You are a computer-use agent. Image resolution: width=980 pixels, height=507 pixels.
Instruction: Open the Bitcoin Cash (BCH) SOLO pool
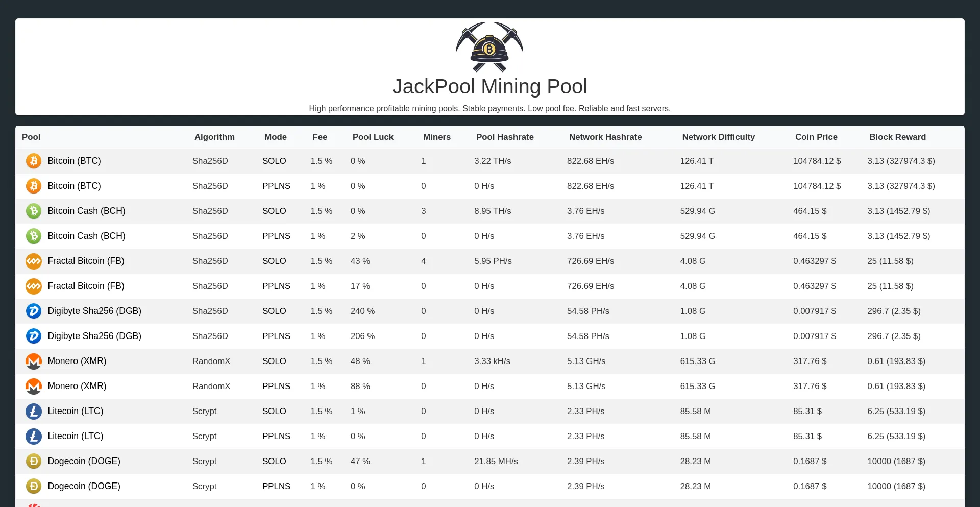(x=86, y=211)
